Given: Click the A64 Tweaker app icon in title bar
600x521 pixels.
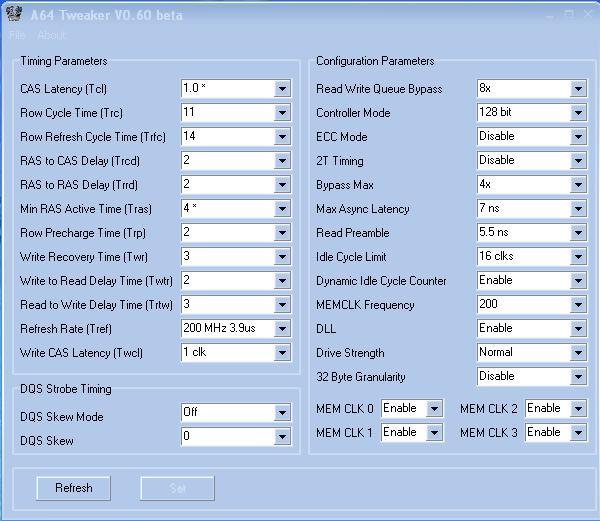Looking at the screenshot, I should 15,14.
